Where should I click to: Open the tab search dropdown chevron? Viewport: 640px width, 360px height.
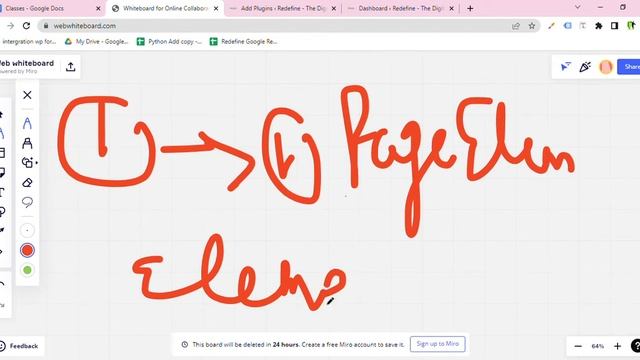click(x=577, y=7)
